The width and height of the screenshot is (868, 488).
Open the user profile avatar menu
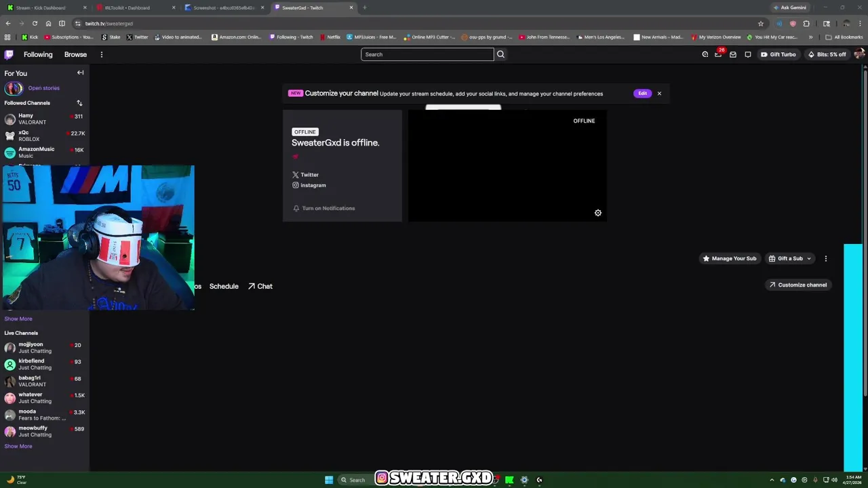tap(859, 54)
